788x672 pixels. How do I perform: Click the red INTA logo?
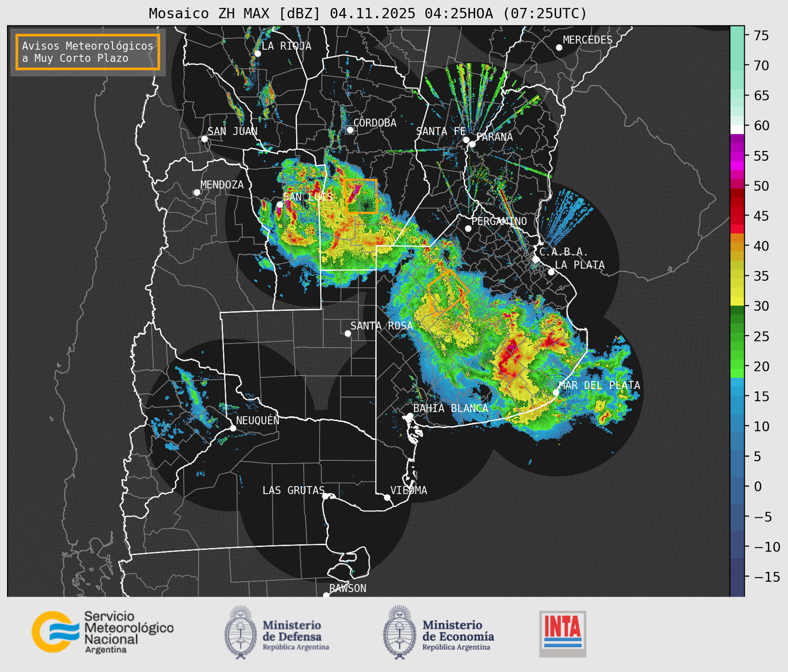[562, 634]
